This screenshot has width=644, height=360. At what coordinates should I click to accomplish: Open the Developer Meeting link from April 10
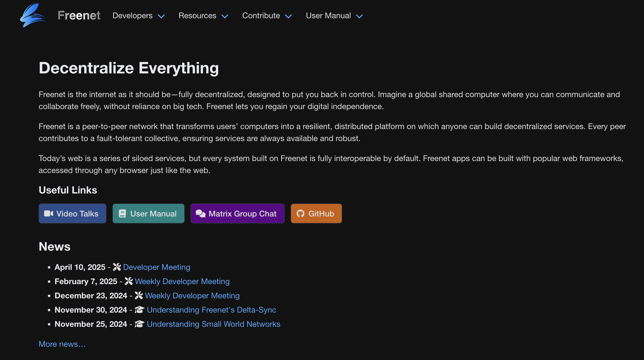pos(157,267)
